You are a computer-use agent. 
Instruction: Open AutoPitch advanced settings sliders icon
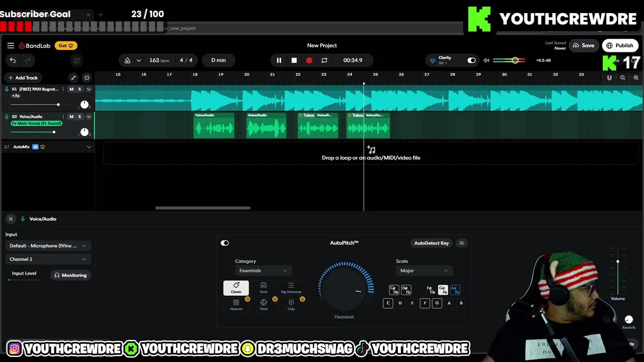(461, 243)
